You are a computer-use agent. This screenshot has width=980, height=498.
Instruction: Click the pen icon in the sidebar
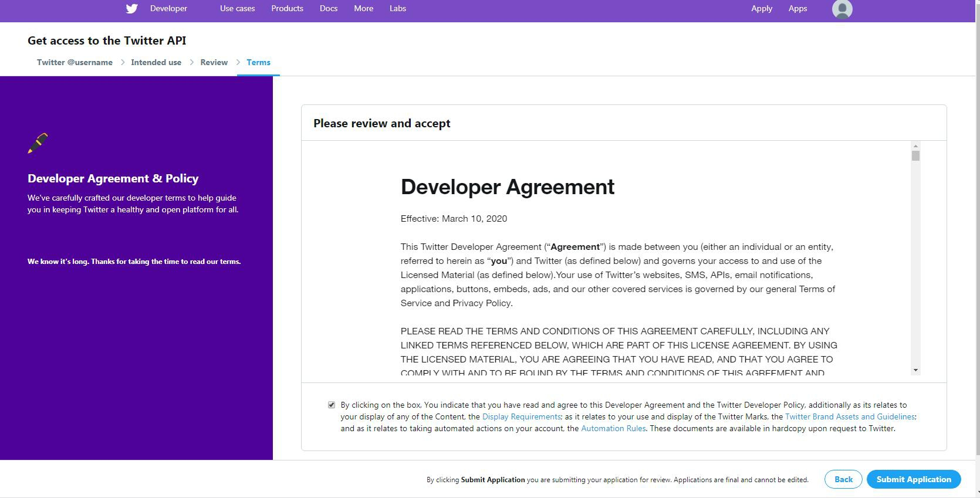point(38,143)
